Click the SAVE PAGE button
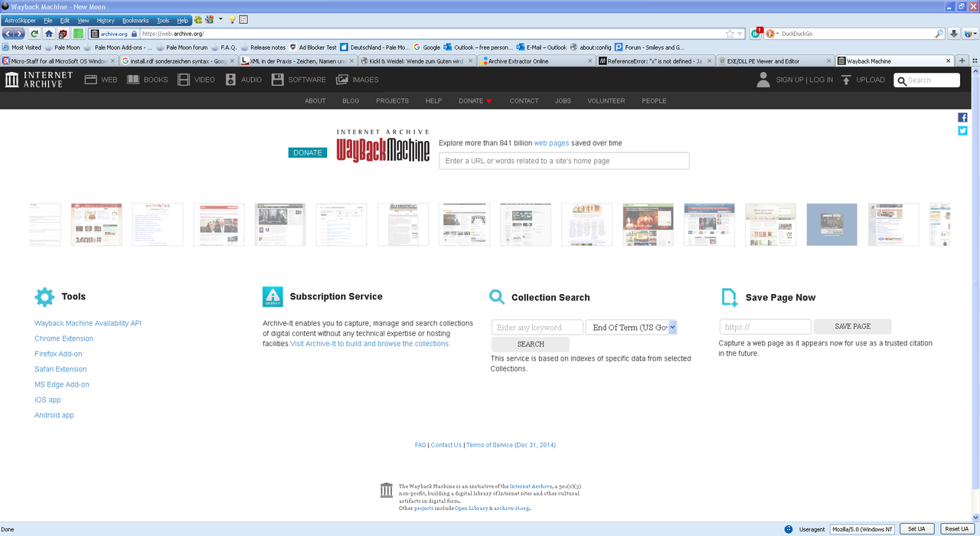Image resolution: width=980 pixels, height=536 pixels. pyautogui.click(x=853, y=326)
